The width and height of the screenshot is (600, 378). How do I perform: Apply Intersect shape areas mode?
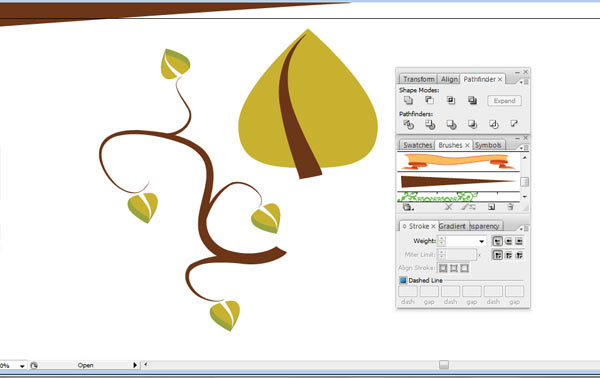pyautogui.click(x=451, y=100)
